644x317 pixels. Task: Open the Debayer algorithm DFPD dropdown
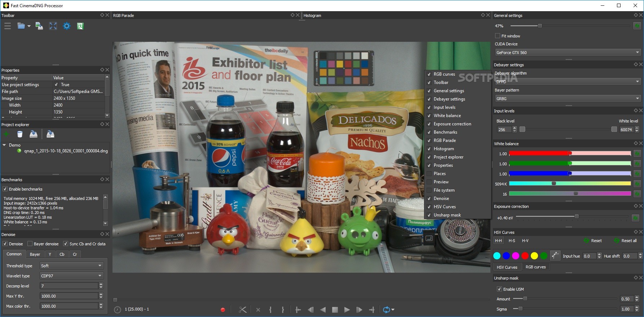click(x=568, y=82)
